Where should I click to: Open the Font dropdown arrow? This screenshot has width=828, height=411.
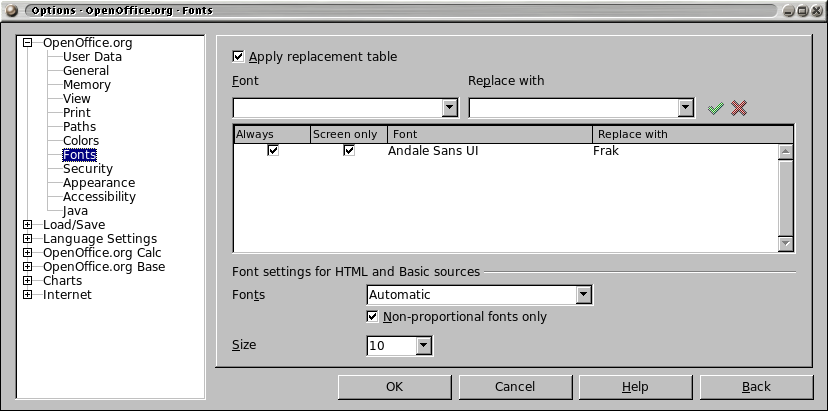449,108
